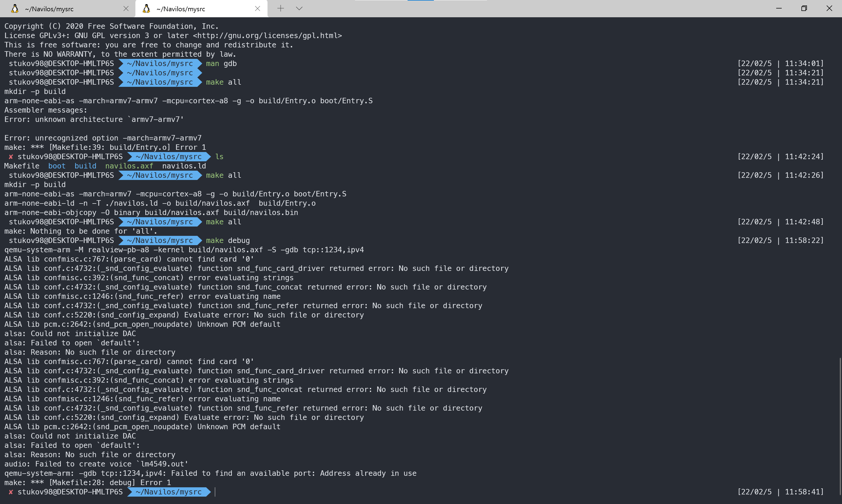Click the first tab's Tux penguin icon
Screen dimensions: 842x504
point(15,9)
